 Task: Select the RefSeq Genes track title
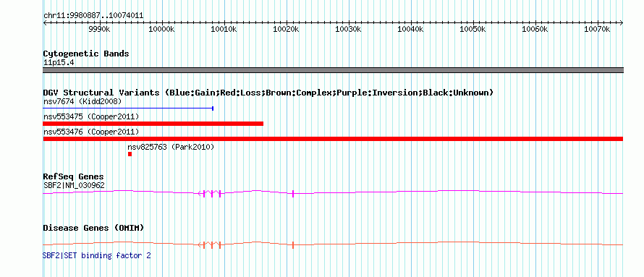pos(74,177)
